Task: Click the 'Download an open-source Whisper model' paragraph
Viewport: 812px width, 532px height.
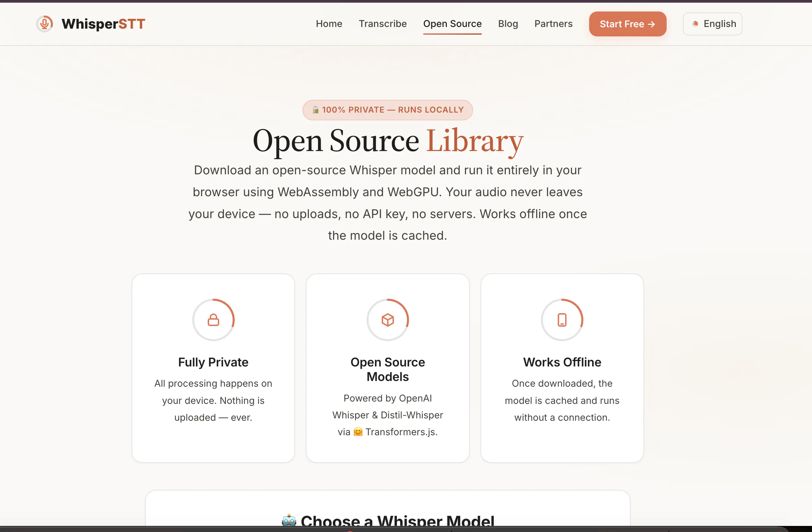Action: [387, 203]
